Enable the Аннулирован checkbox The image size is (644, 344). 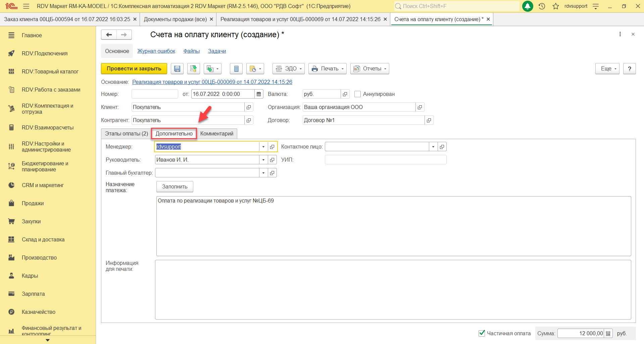(358, 94)
